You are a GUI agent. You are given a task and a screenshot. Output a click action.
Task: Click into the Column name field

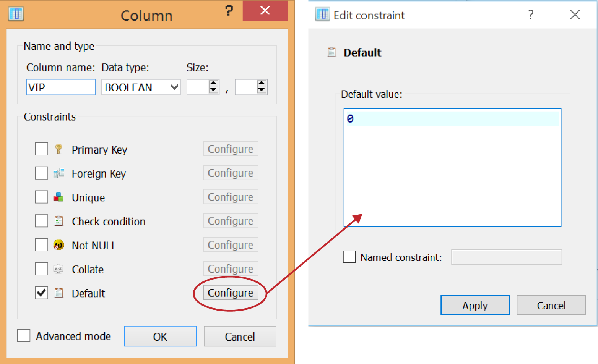61,87
